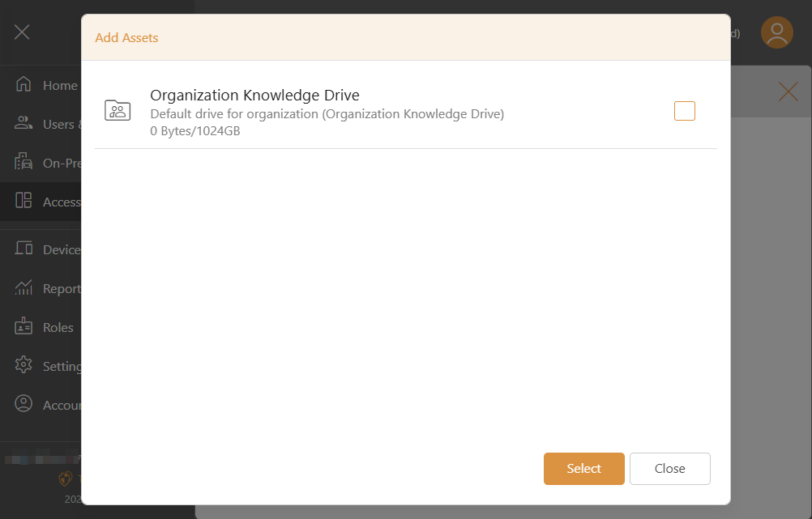The height and width of the screenshot is (519, 812).
Task: Click the Account person circle icon
Action: click(x=24, y=403)
